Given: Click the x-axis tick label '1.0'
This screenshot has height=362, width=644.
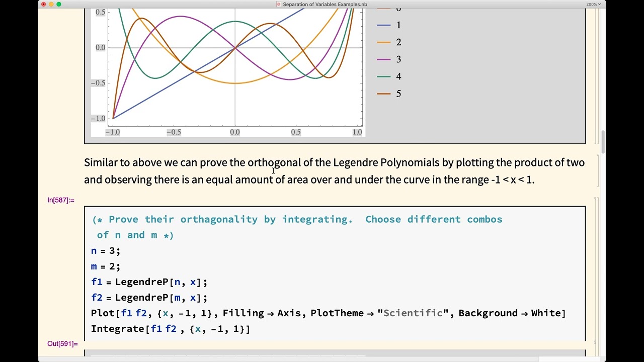Looking at the screenshot, I should tap(357, 132).
